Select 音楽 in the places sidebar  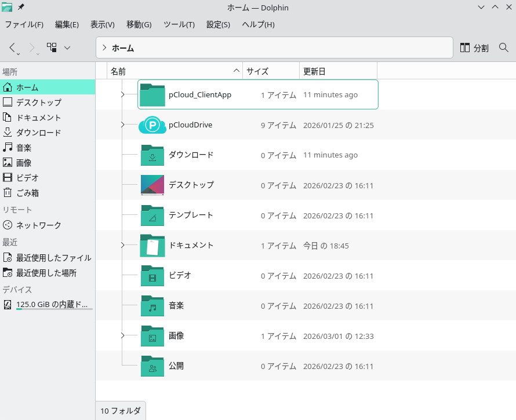click(23, 148)
